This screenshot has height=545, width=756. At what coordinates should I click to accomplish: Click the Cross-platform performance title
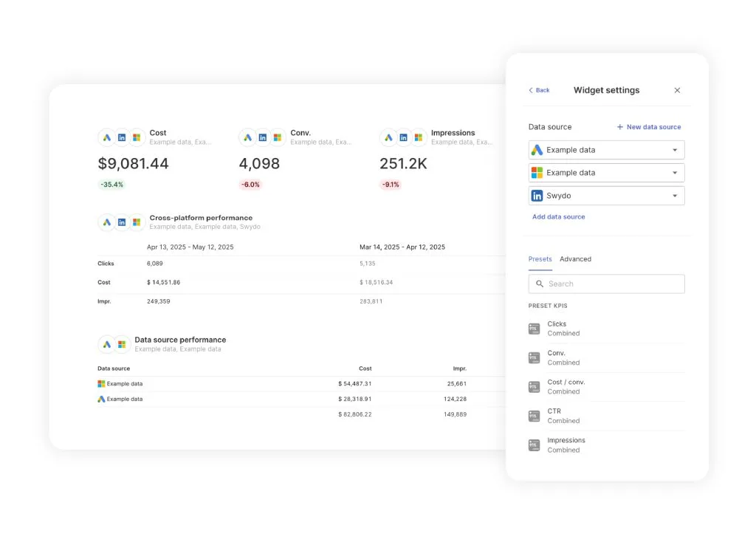point(201,218)
